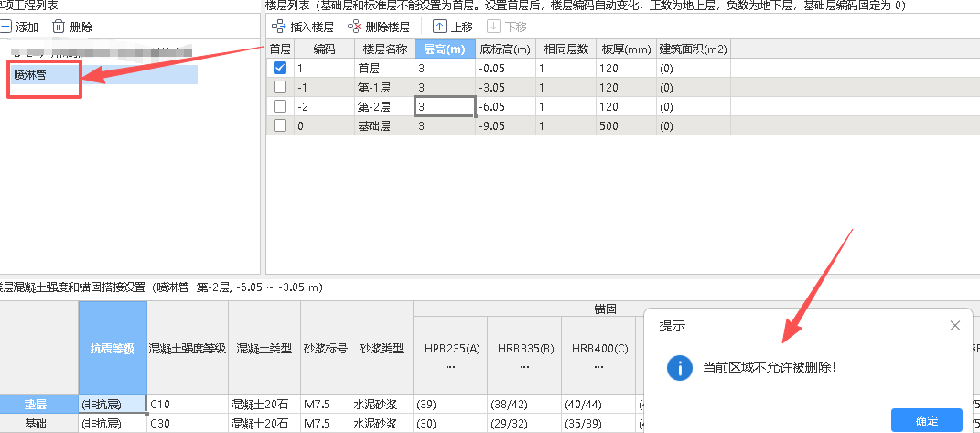Click the 首层 name cell
The width and height of the screenshot is (980, 433).
pyautogui.click(x=383, y=69)
